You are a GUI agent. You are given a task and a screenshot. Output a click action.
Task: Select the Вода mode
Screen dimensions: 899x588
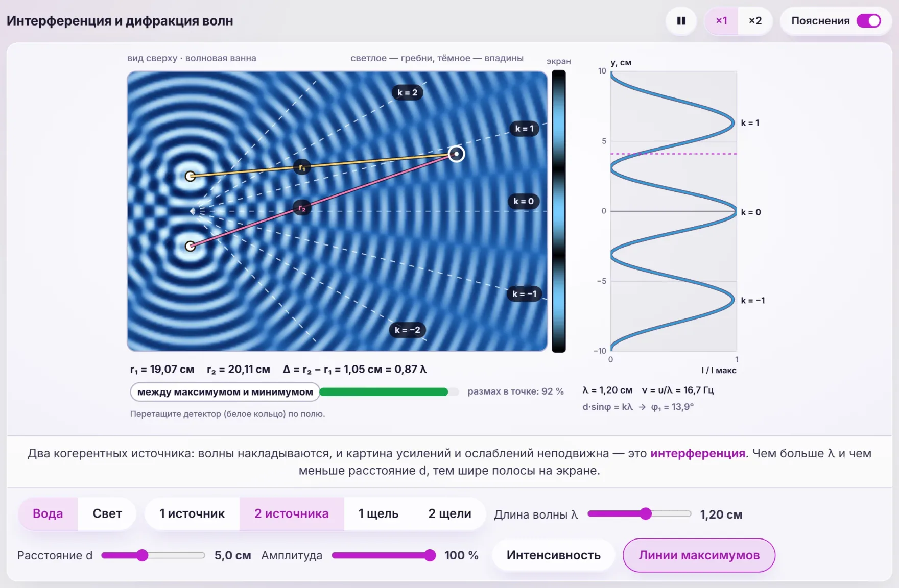(x=48, y=513)
